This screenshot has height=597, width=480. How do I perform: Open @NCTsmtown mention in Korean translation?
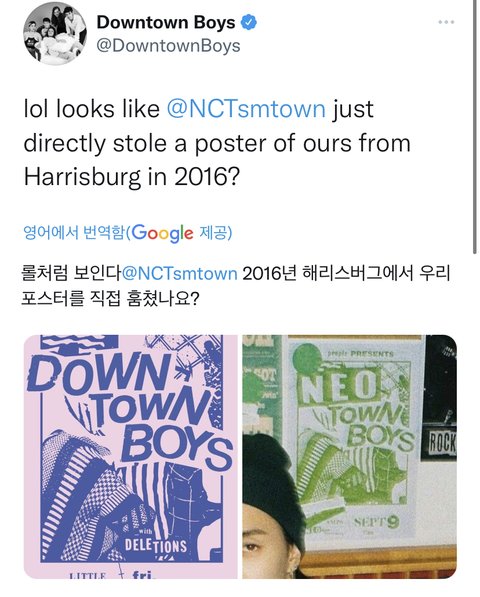(180, 274)
